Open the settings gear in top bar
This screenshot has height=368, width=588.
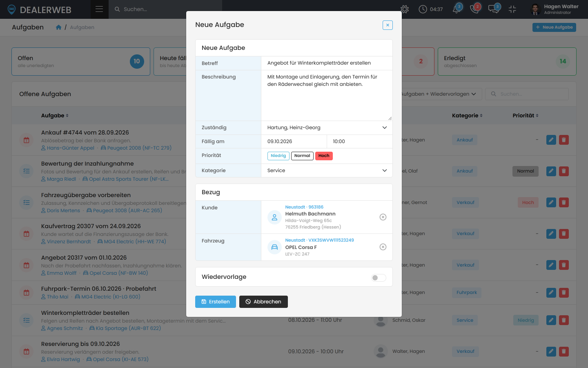[x=405, y=9]
